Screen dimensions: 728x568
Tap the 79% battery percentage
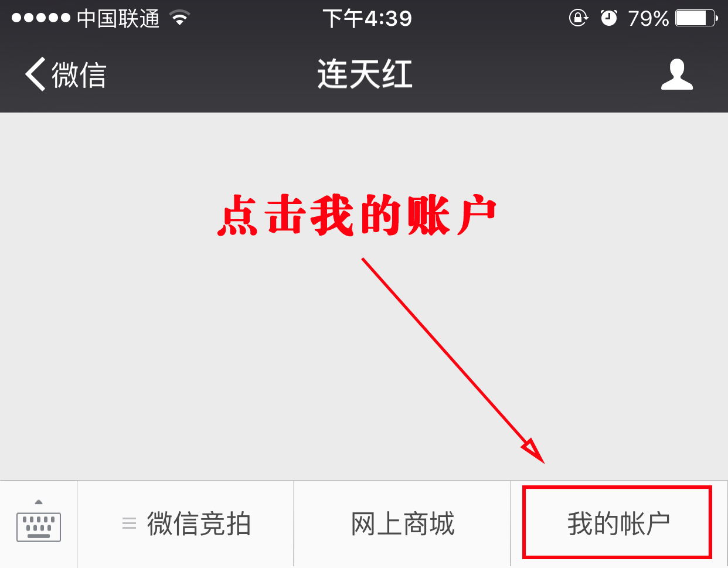tap(648, 19)
